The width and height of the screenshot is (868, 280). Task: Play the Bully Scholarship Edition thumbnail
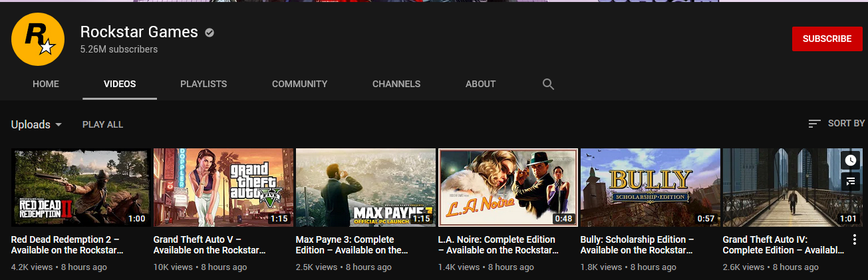pyautogui.click(x=651, y=188)
